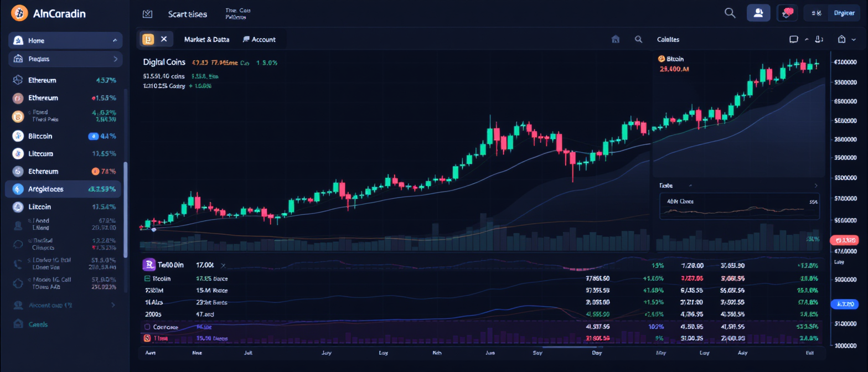
Task: Select Argiktoces in the sidebar coin list
Action: 46,189
